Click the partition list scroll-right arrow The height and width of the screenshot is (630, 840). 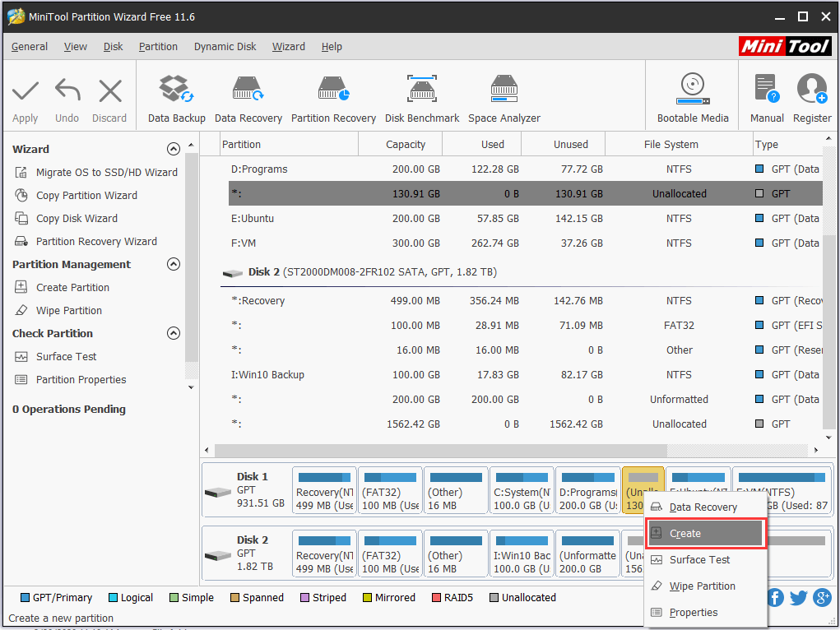pyautogui.click(x=816, y=450)
